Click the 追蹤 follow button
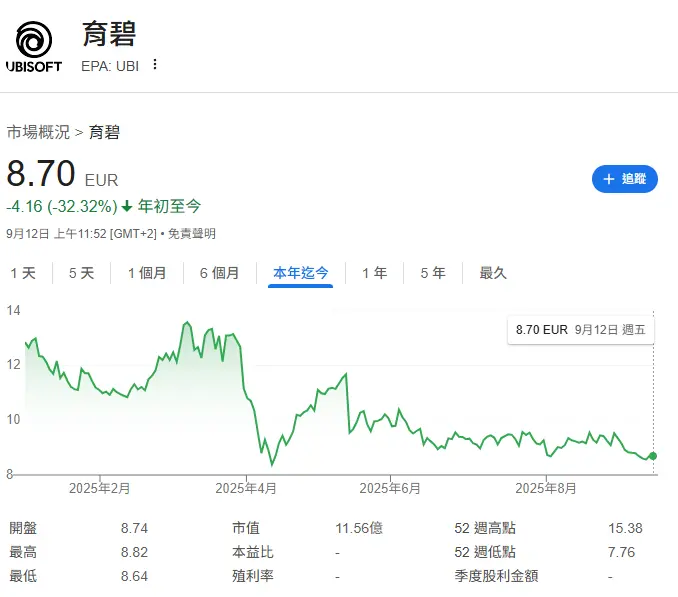 (x=624, y=179)
